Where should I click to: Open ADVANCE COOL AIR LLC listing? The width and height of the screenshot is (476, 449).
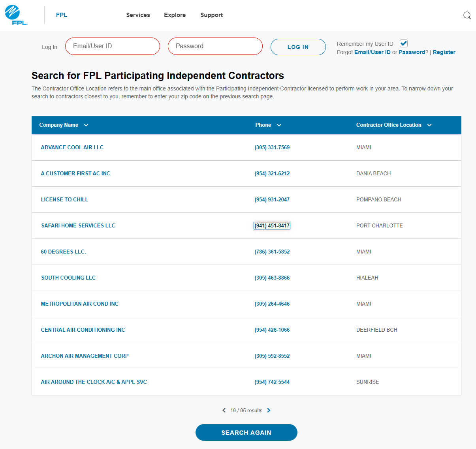72,147
